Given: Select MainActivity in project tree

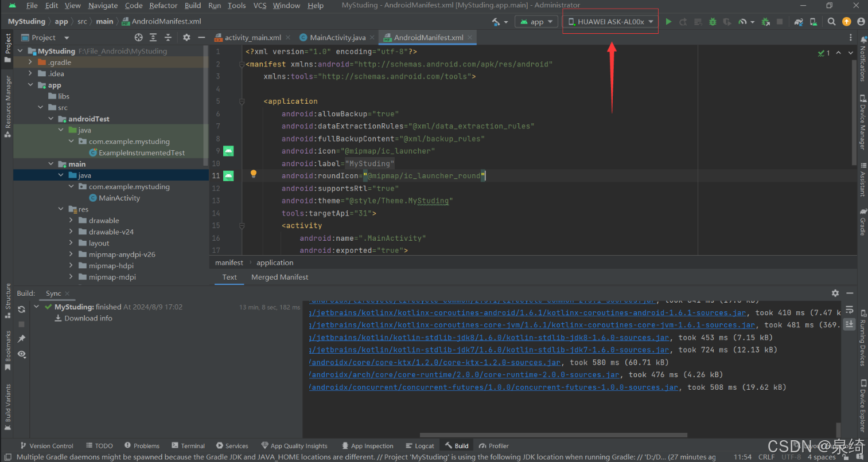Looking at the screenshot, I should tap(119, 198).
